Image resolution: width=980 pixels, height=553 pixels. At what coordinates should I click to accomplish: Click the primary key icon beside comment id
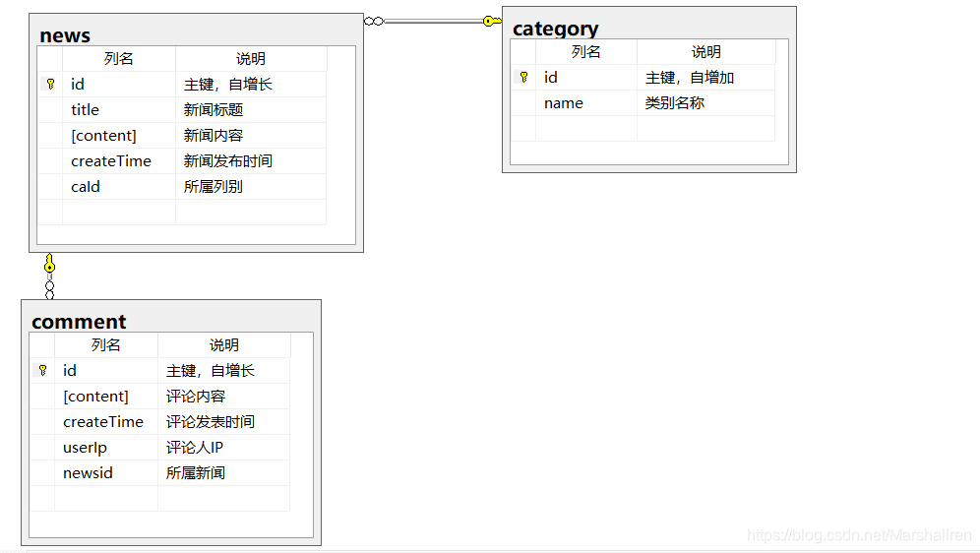click(x=42, y=370)
